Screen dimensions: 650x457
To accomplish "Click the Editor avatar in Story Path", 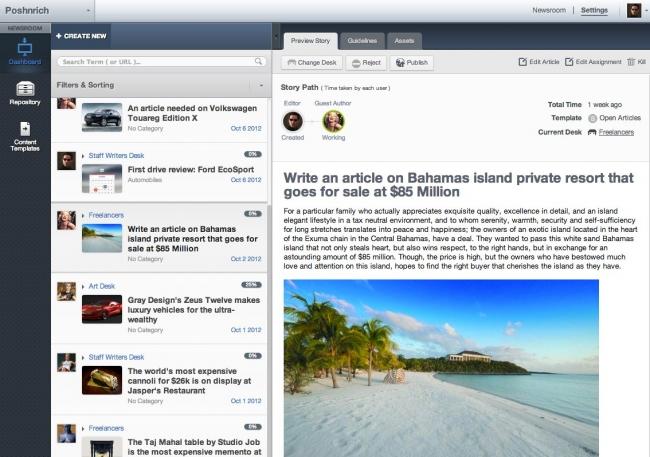I will tap(293, 121).
